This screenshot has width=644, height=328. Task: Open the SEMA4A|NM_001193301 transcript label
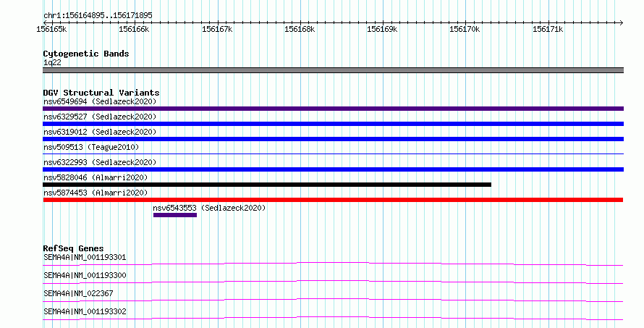point(85,257)
